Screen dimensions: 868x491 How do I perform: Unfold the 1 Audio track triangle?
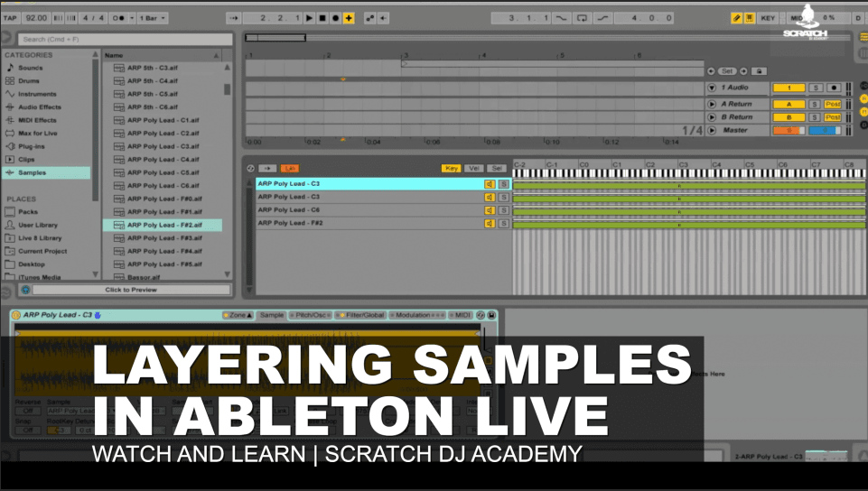[712, 88]
